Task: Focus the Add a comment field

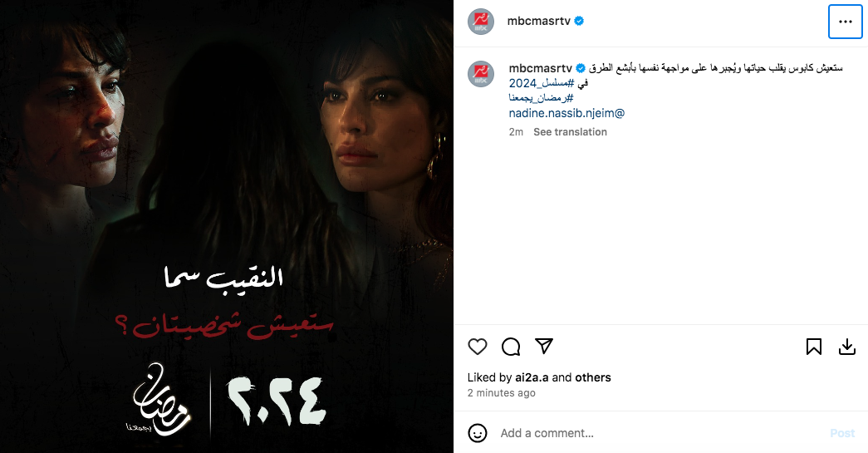Action: (x=659, y=433)
